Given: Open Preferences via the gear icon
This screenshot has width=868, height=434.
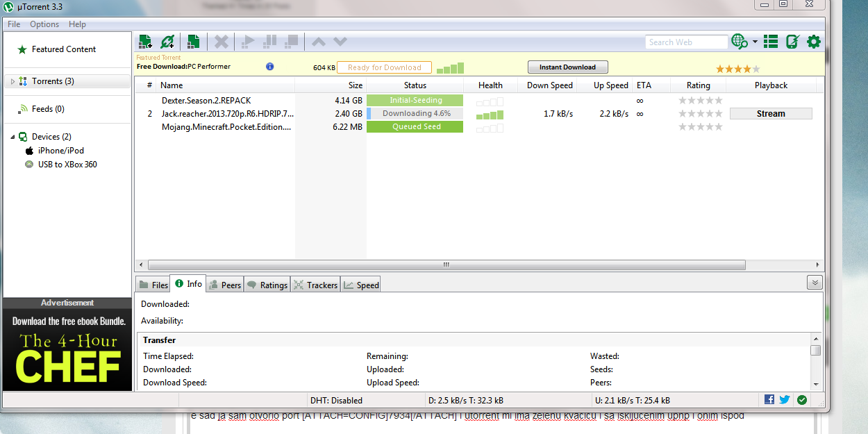Looking at the screenshot, I should (814, 42).
